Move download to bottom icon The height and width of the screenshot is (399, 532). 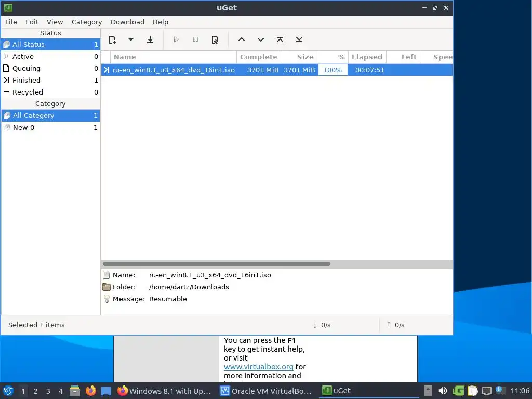click(x=299, y=39)
